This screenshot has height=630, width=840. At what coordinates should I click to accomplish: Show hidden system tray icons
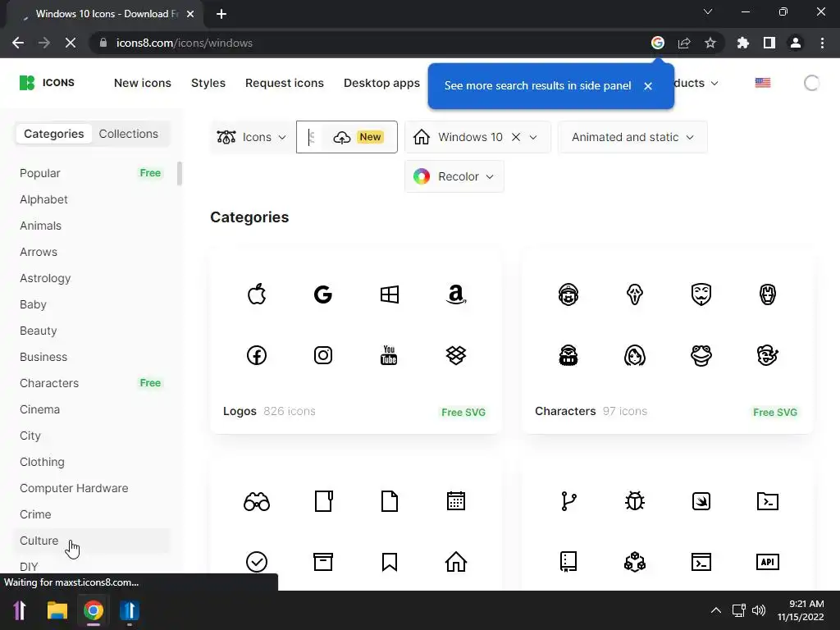click(x=715, y=610)
